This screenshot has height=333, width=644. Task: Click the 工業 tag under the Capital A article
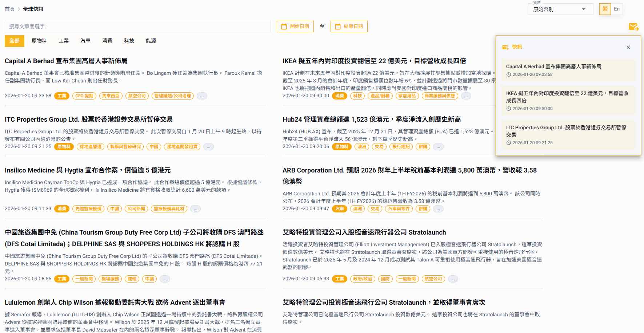(x=62, y=96)
